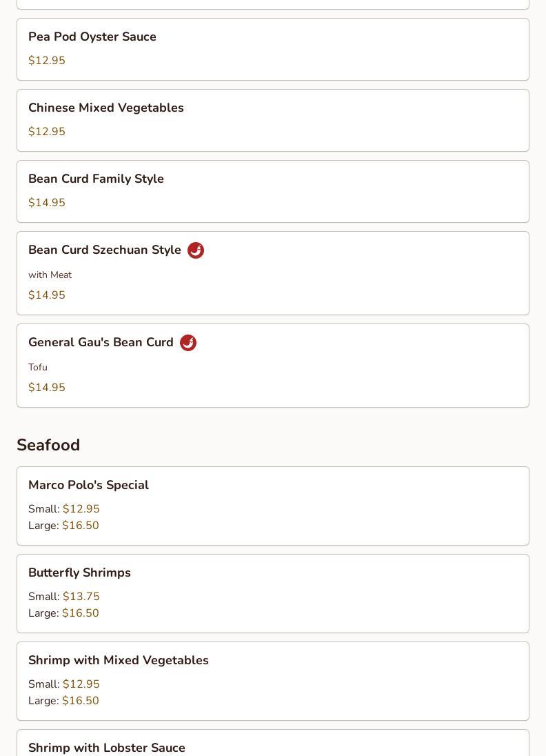Click the Shrimp with Mixed Vegetables title
546x756 pixels.
tap(119, 660)
